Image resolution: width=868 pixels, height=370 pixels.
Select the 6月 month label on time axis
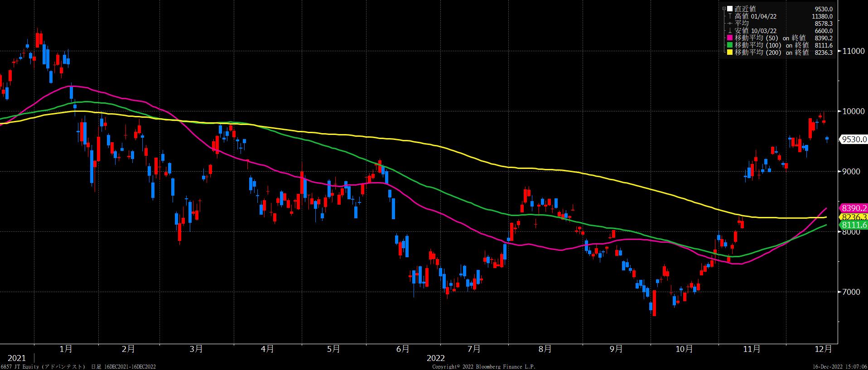pos(402,349)
